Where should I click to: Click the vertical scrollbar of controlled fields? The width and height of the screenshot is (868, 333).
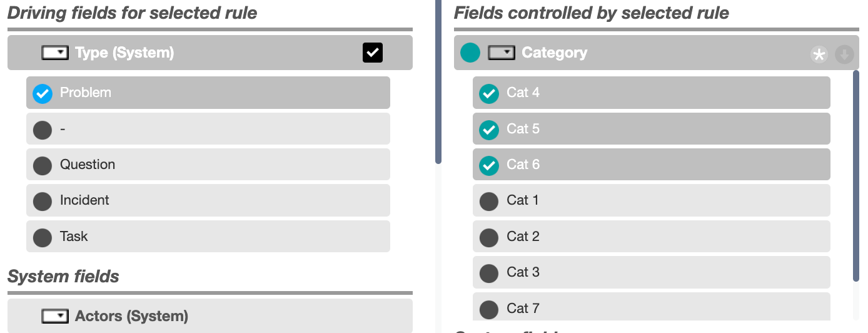tap(856, 175)
